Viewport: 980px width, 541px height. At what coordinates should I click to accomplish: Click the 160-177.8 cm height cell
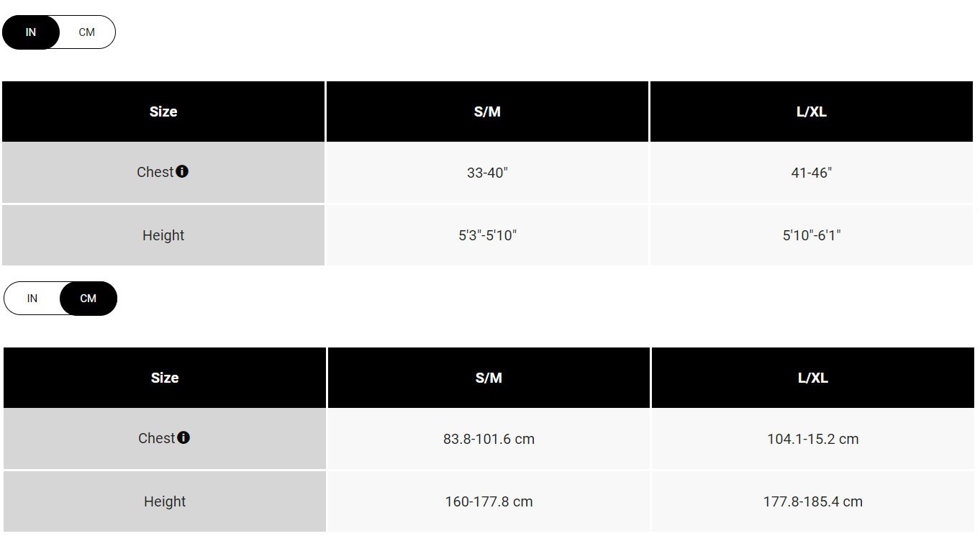click(489, 501)
